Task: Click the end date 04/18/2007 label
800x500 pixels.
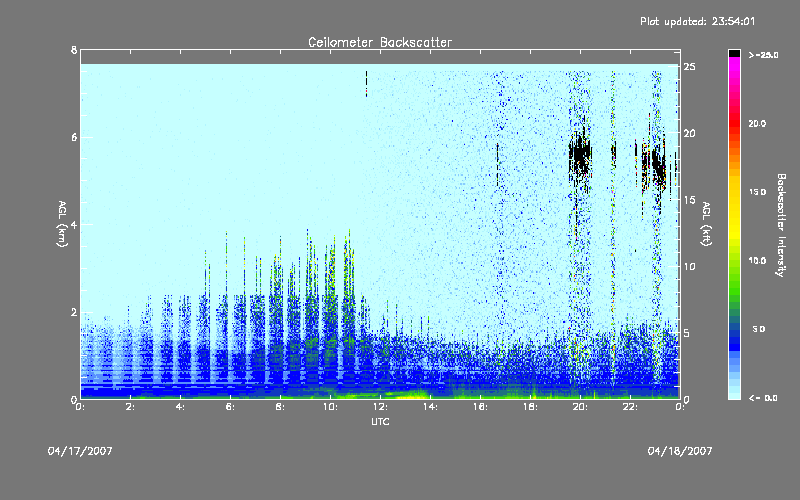Action: tap(680, 451)
